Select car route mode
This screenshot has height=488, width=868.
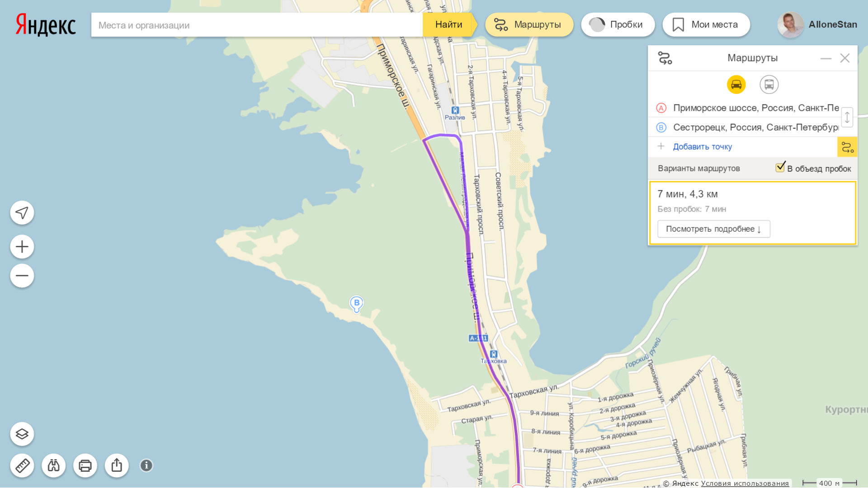(736, 84)
